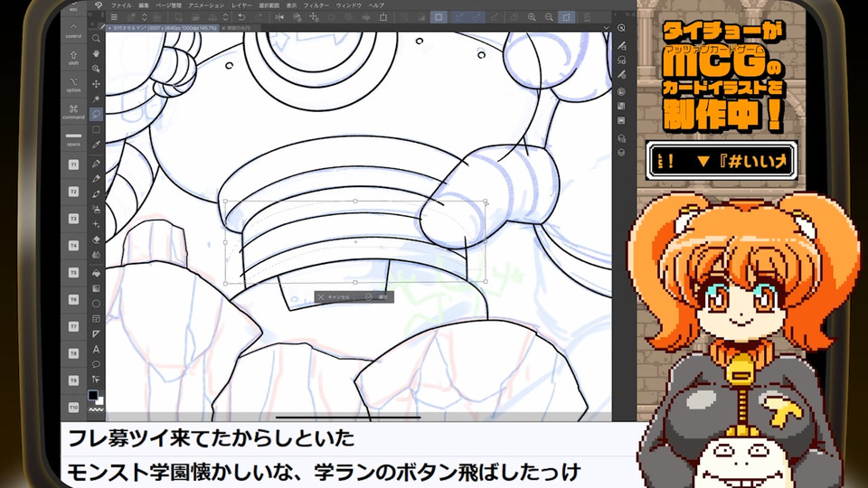Toggle the command modifier key

point(73,112)
